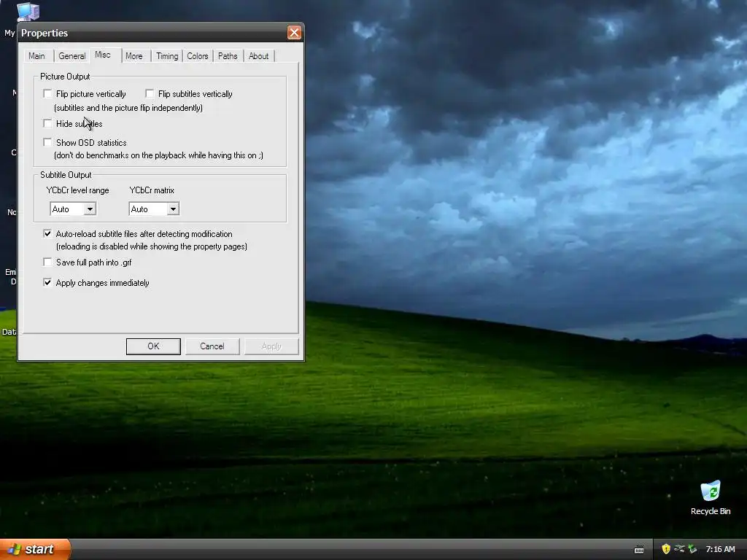747x560 pixels.
Task: Open the More tab
Action: tap(134, 56)
